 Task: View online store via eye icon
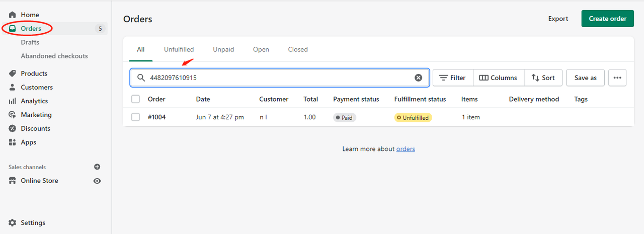coord(97,181)
